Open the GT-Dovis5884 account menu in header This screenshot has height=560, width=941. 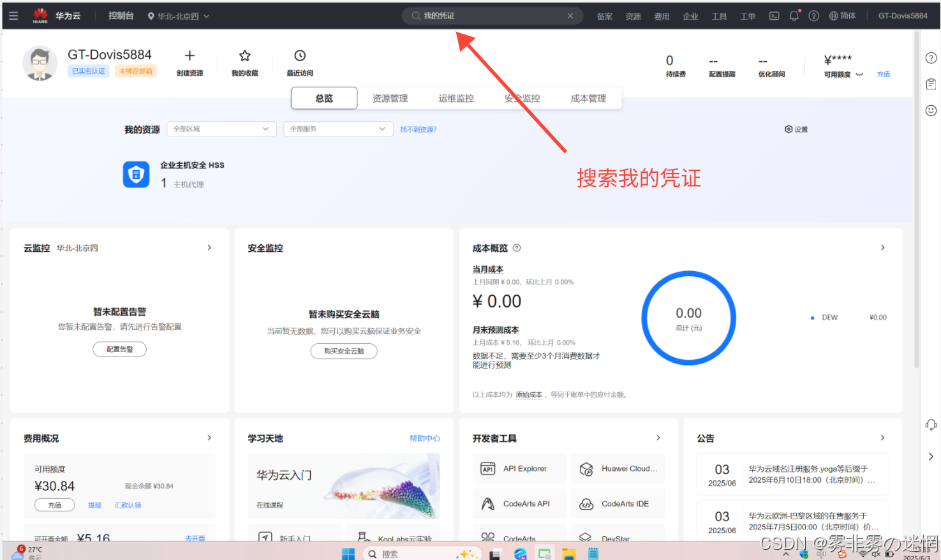[903, 16]
